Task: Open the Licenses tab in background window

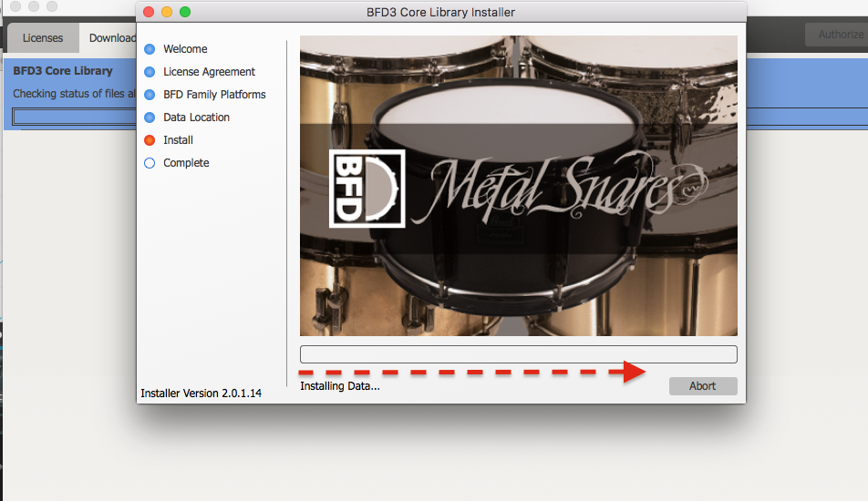Action: click(43, 38)
